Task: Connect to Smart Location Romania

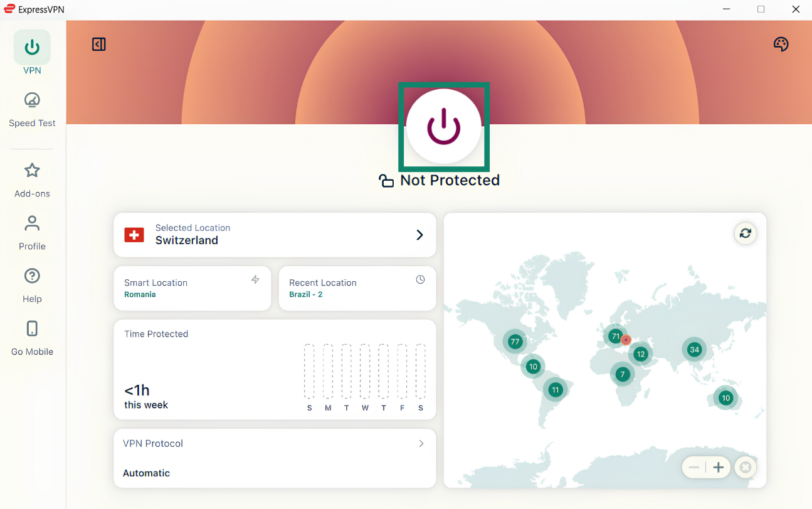Action: 192,288
